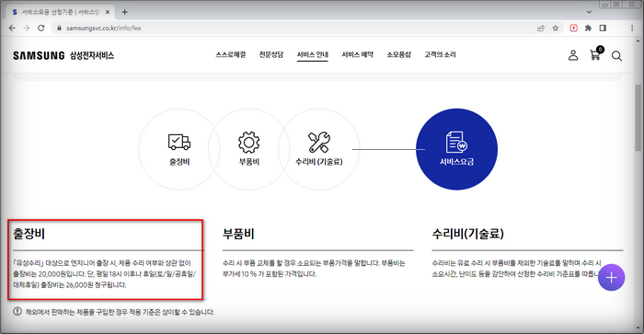The width and height of the screenshot is (644, 334).
Task: Click the Samsung 삼성전자서비스 logo
Action: click(x=63, y=55)
